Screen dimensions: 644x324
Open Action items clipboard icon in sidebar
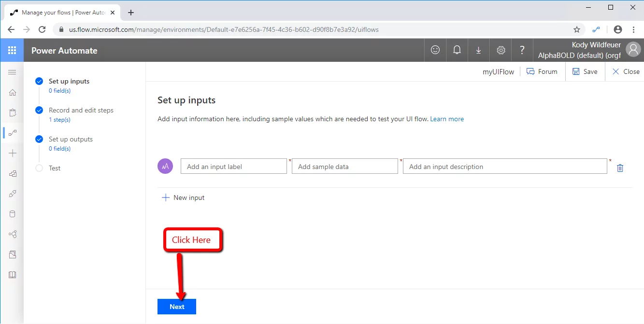[x=13, y=113]
